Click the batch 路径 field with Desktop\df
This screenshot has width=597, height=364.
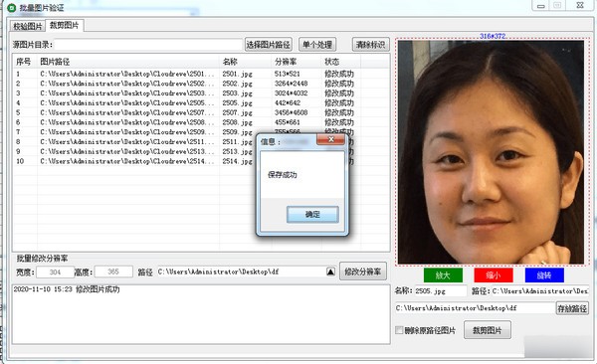(242, 272)
